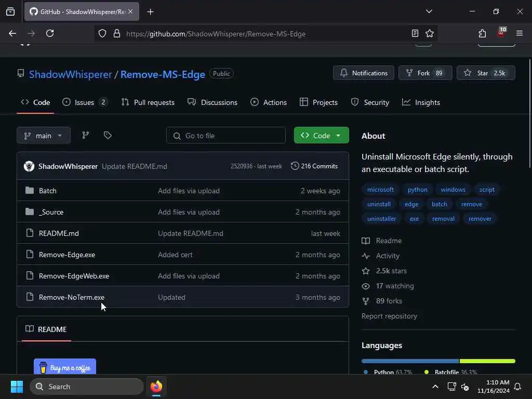The width and height of the screenshot is (532, 399).
Task: Open a new browser tab with plus
Action: click(x=150, y=12)
